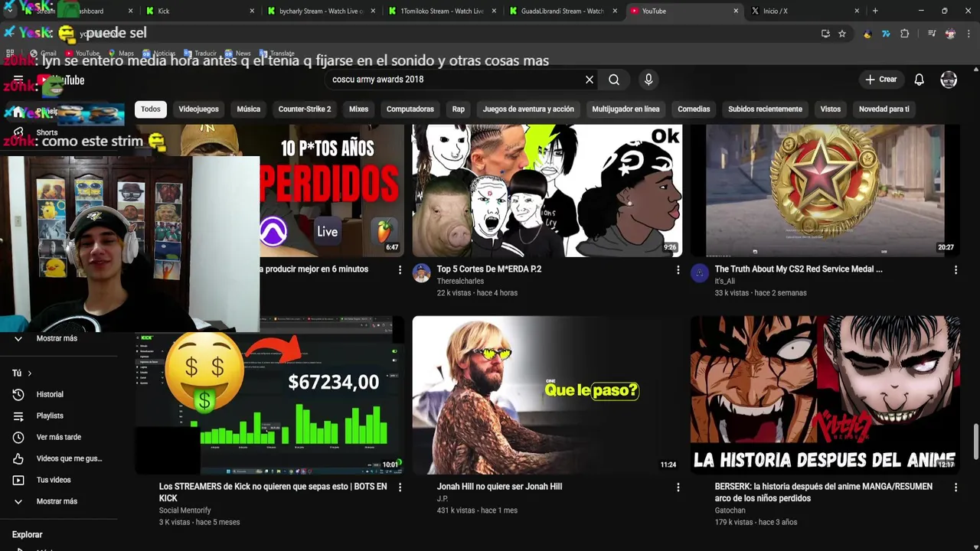Switch to bycharly Stream browser tab
This screenshot has width=980, height=551.
(320, 11)
